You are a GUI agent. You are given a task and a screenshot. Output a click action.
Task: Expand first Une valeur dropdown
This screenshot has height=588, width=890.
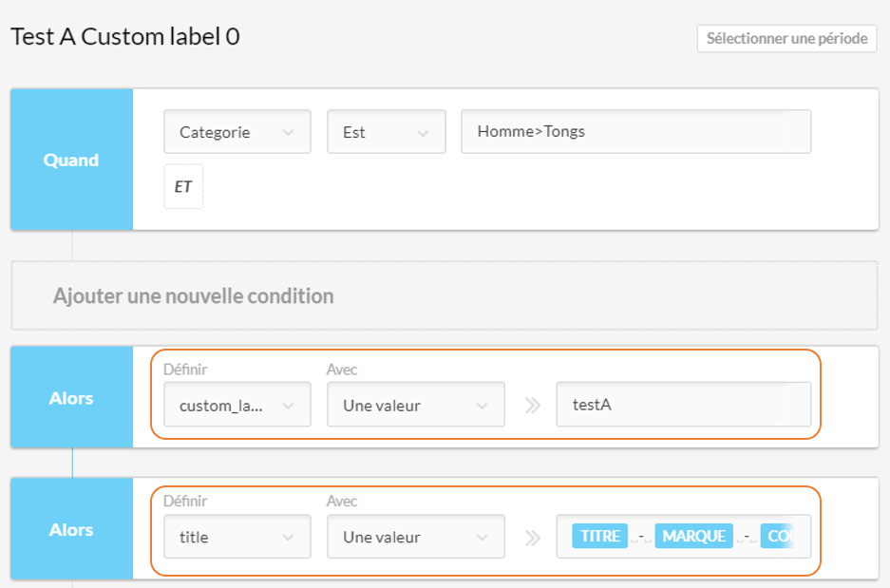[x=416, y=405]
